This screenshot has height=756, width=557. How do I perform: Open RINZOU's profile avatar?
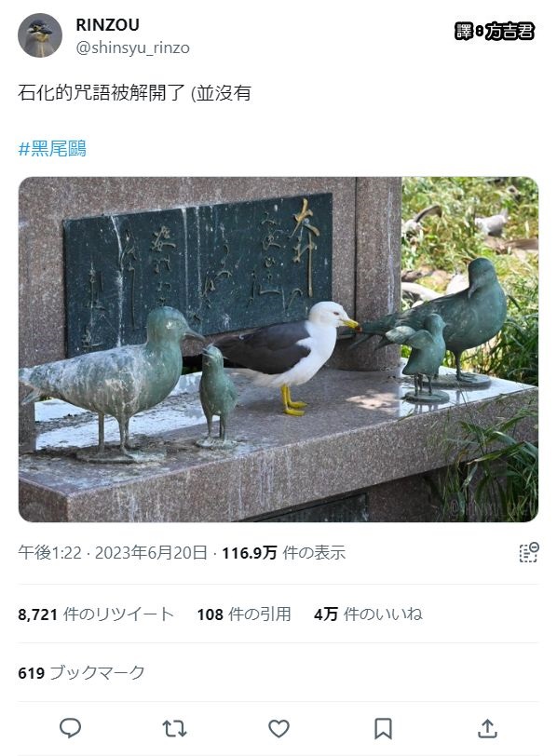40,35
